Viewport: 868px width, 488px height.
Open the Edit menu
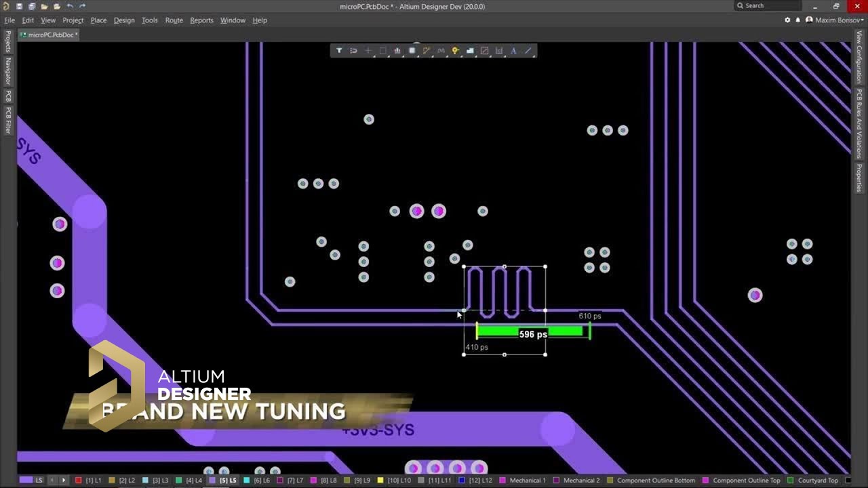click(x=28, y=20)
